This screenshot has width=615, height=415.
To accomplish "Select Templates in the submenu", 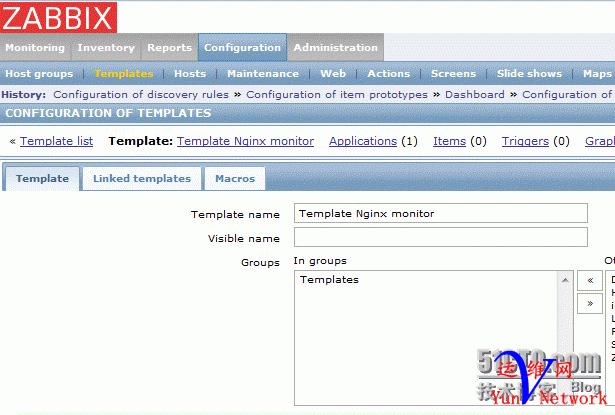I will coord(124,73).
